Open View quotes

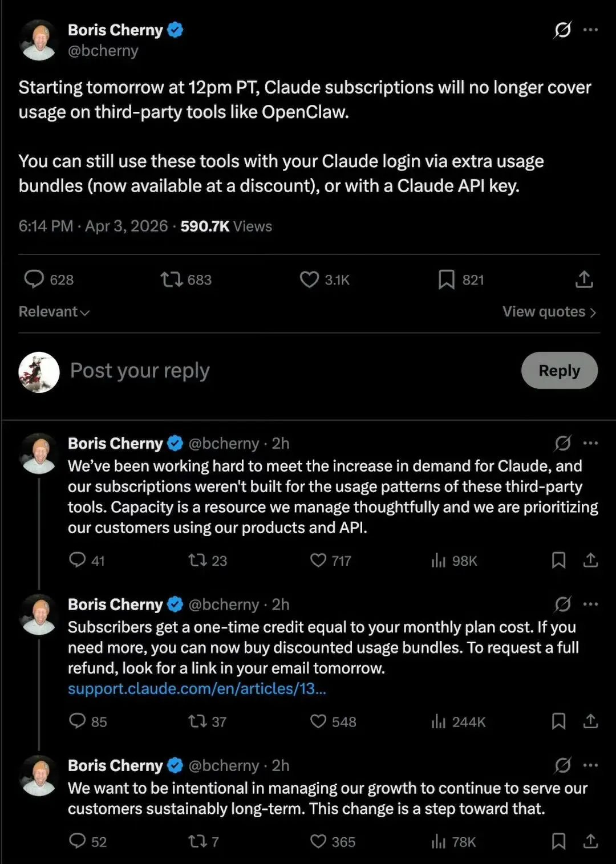(x=549, y=312)
